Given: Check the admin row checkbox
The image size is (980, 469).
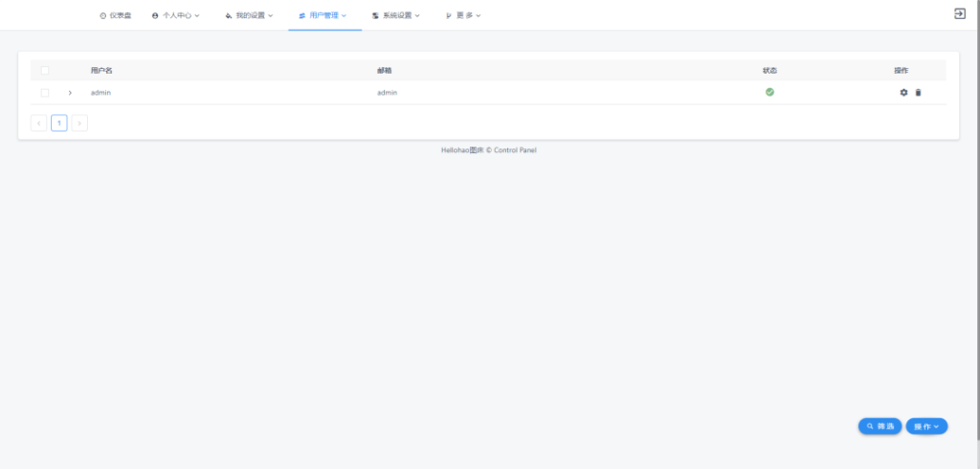Looking at the screenshot, I should point(44,93).
